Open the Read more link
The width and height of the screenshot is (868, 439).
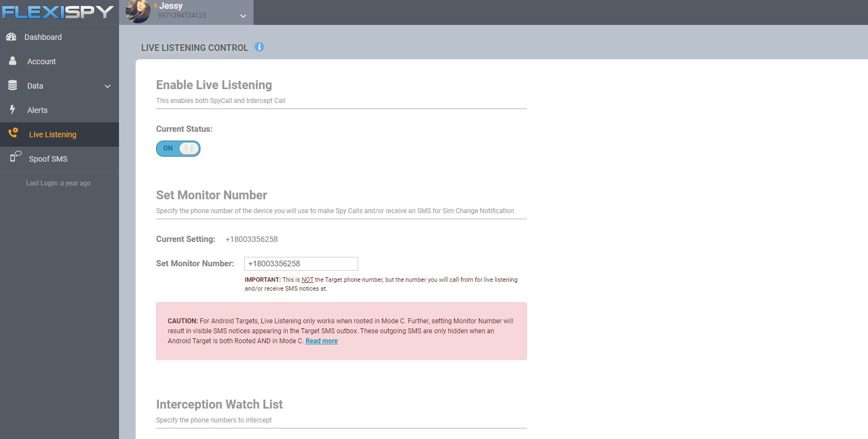click(322, 341)
